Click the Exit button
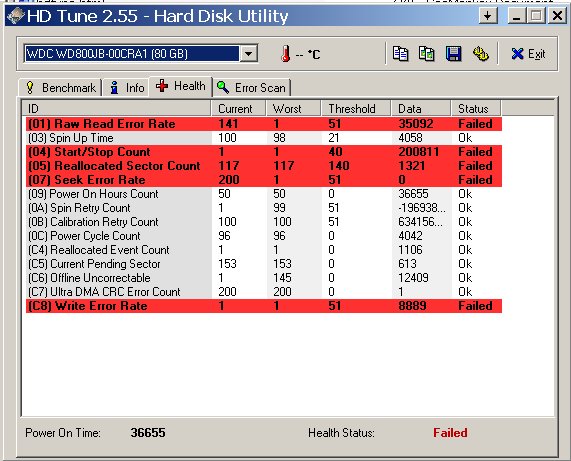 [528, 54]
